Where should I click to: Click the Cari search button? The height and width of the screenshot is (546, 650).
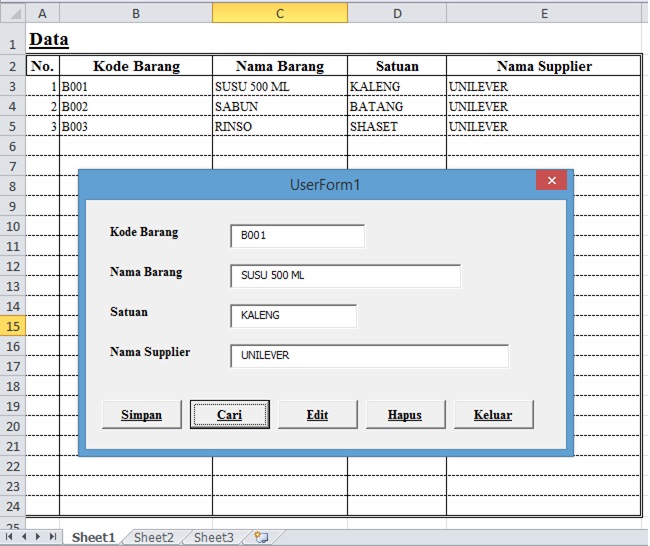[230, 414]
